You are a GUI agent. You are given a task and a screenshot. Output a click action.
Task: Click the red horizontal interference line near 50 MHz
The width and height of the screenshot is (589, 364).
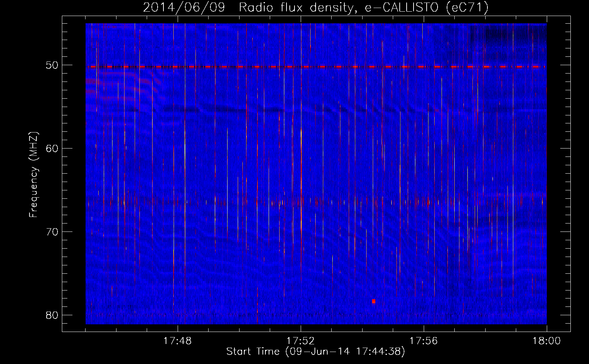316,67
